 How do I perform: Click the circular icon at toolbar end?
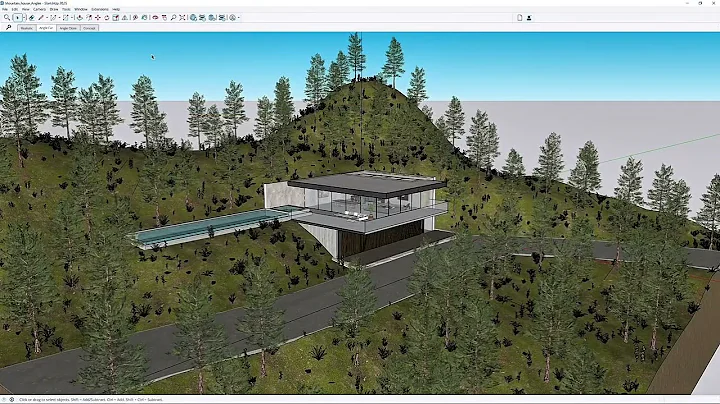pos(232,17)
